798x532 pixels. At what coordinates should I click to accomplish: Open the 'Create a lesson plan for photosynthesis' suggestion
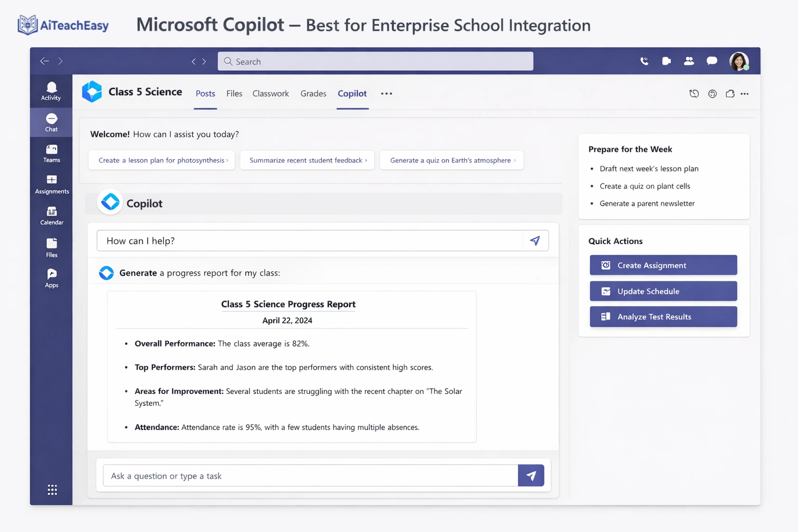[162, 160]
